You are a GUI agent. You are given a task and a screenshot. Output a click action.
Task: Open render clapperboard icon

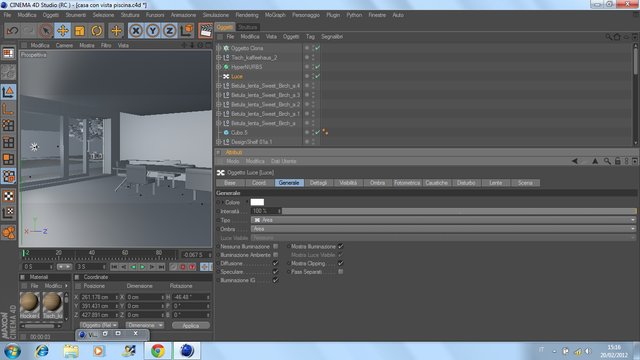click(x=205, y=31)
